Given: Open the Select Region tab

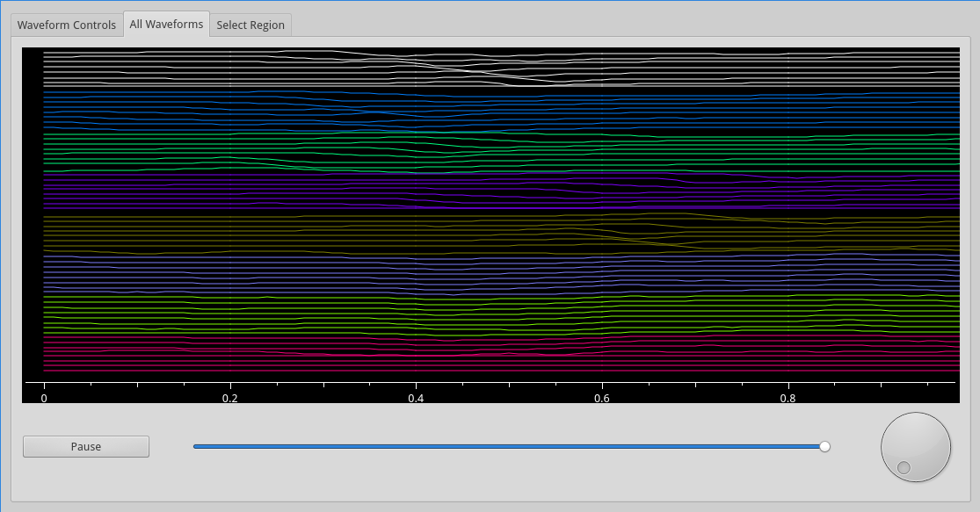Looking at the screenshot, I should pos(250,25).
